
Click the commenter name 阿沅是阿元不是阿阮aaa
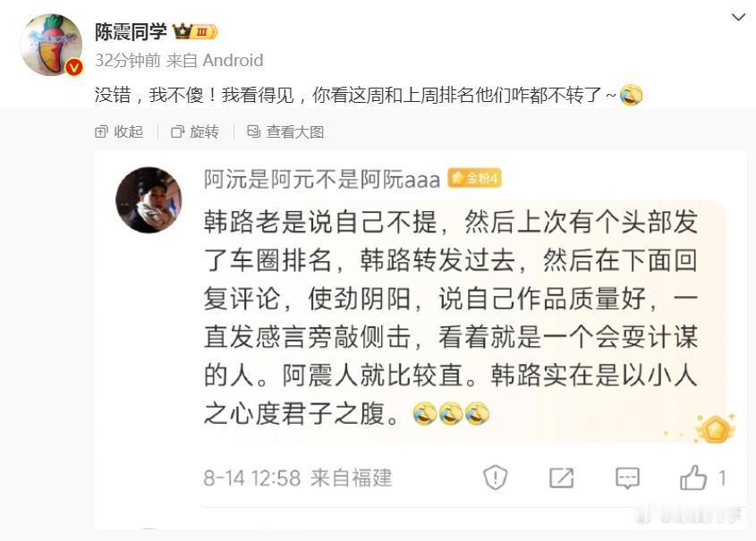(322, 179)
